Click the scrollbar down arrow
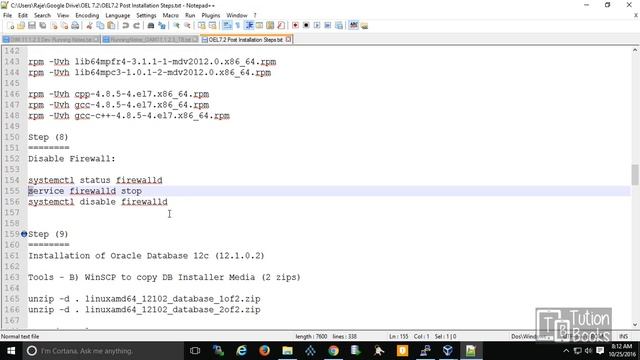 635,325
